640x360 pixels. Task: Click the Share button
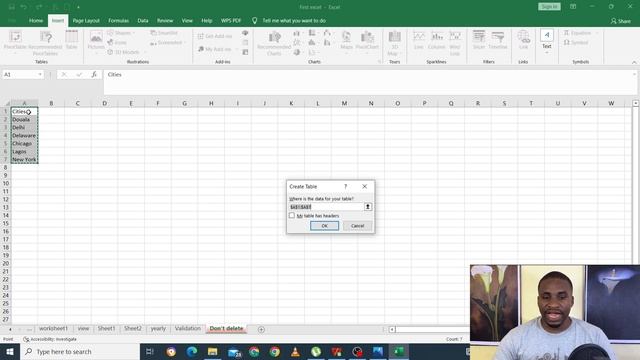pyautogui.click(x=621, y=21)
